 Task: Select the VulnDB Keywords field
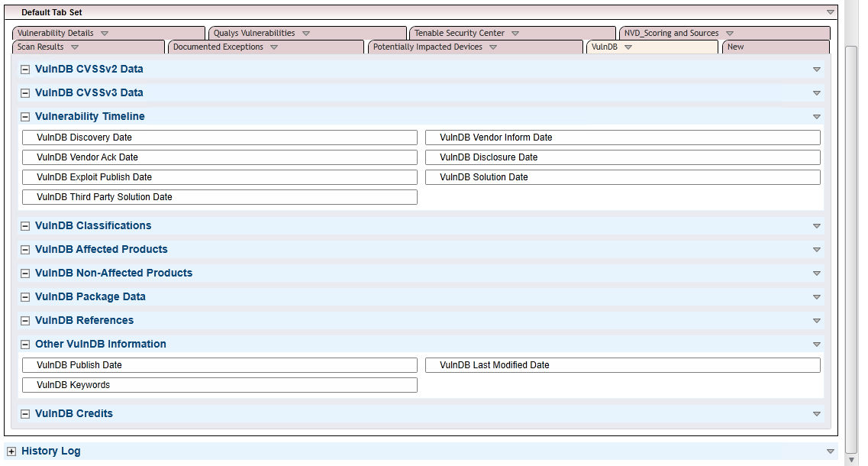point(220,385)
